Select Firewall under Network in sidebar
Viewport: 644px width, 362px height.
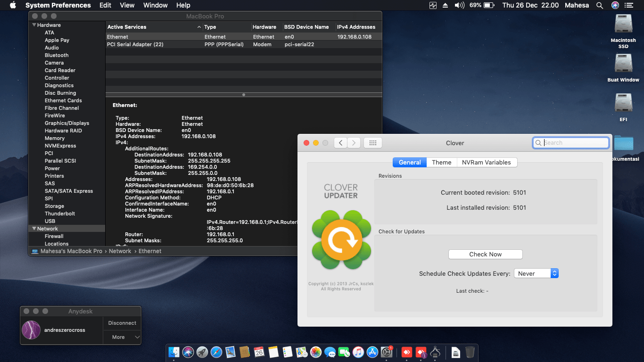(x=54, y=236)
